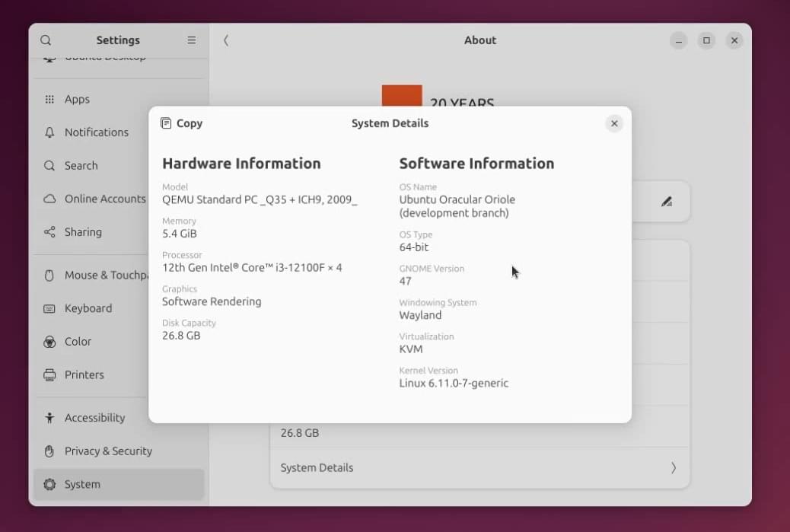Viewport: 790px width, 532px height.
Task: Select Keyboard in the sidebar
Action: (119, 309)
